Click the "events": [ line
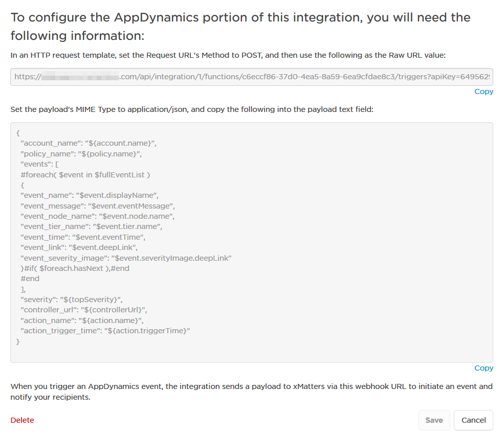Image resolution: width=504 pixels, height=435 pixels. (39, 164)
